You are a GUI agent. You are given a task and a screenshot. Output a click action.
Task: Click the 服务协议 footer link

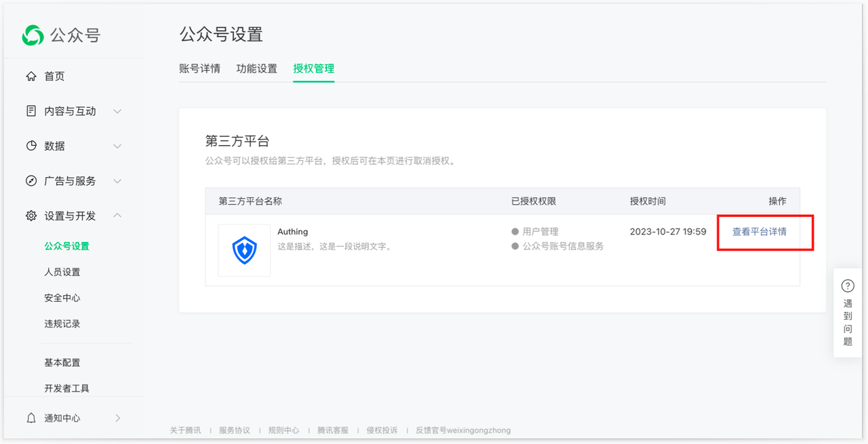pos(235,430)
